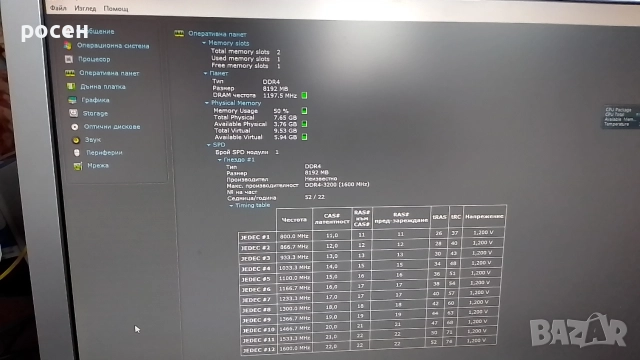Collapse the SPD tree node
Screen dimensions: 640x360
pyautogui.click(x=209, y=145)
